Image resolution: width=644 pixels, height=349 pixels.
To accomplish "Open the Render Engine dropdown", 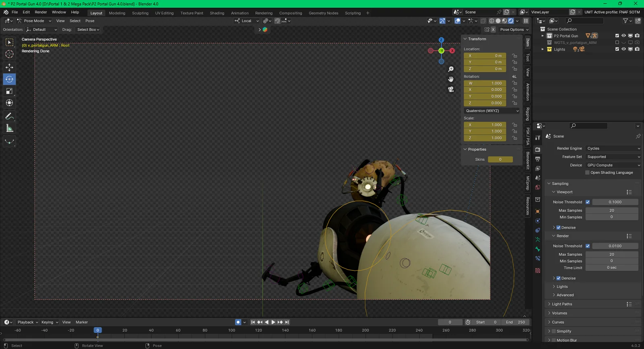I will tap(613, 148).
